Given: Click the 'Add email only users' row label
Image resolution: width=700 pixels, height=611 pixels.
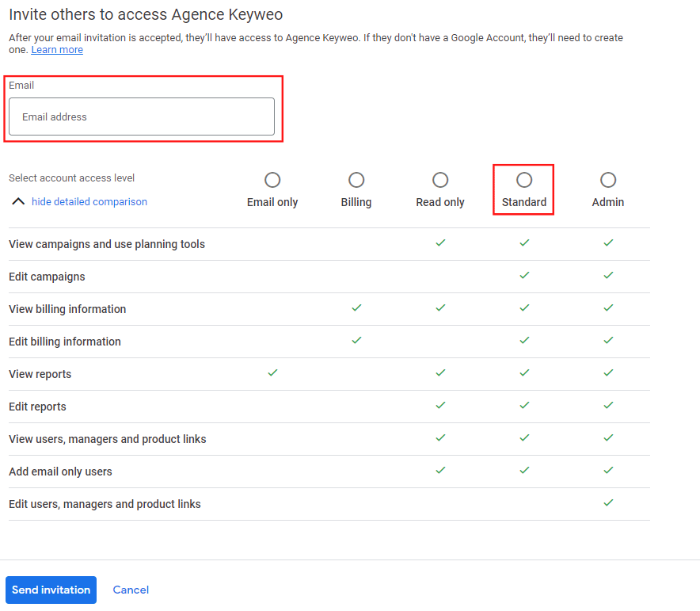Looking at the screenshot, I should pyautogui.click(x=60, y=472).
